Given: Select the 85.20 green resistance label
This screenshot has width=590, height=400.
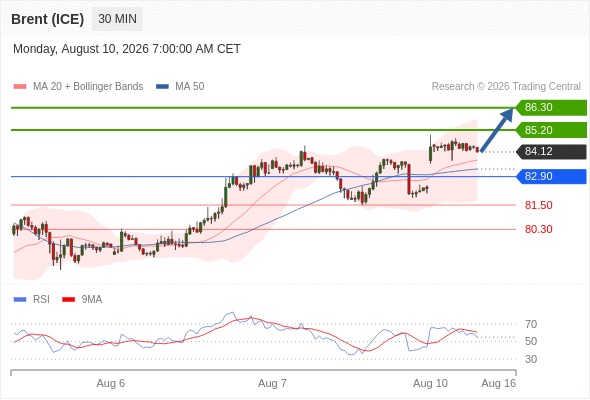Looking at the screenshot, I should (551, 130).
